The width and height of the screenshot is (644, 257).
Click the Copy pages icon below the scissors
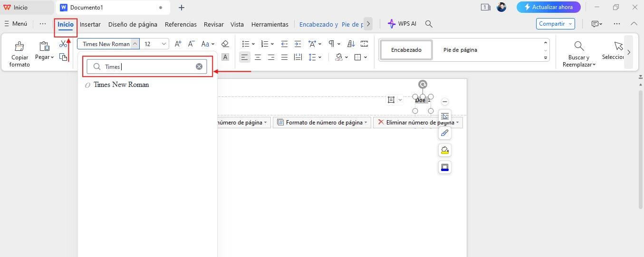click(x=63, y=57)
